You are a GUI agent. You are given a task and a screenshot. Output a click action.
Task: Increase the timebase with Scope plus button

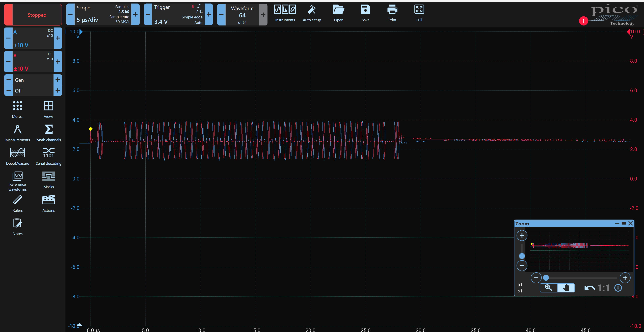coord(135,14)
